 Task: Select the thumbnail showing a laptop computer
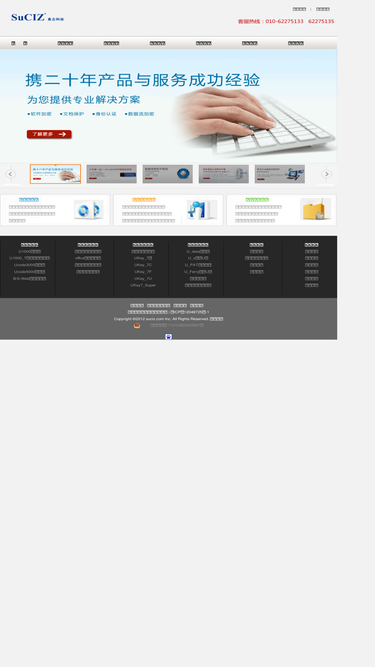click(280, 174)
